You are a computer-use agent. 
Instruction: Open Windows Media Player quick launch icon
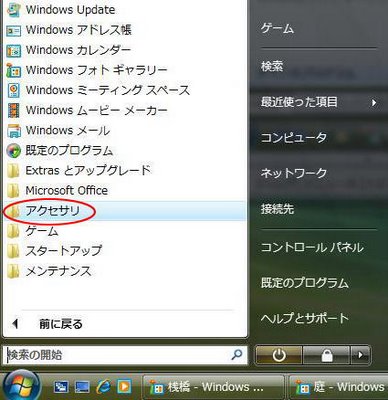point(124,386)
